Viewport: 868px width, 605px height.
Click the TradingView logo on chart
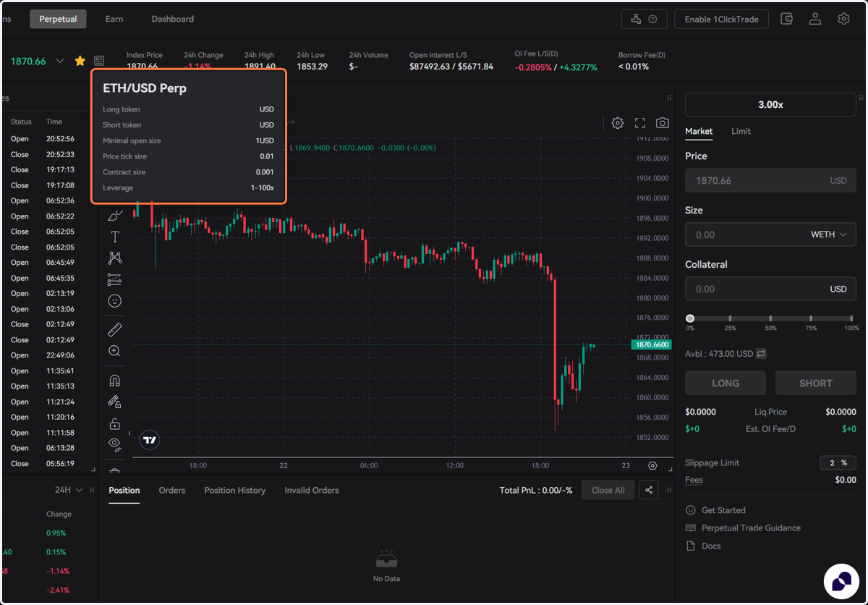[x=150, y=440]
